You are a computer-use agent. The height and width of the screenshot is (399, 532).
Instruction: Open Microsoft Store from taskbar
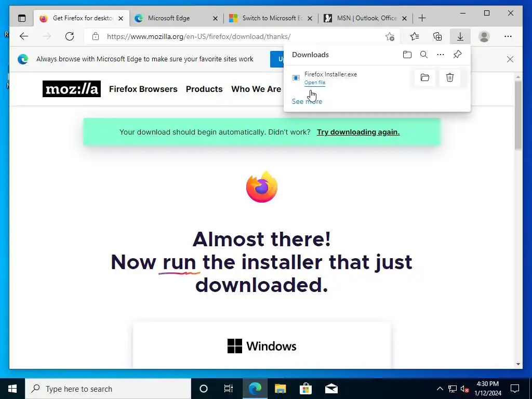[305, 389]
